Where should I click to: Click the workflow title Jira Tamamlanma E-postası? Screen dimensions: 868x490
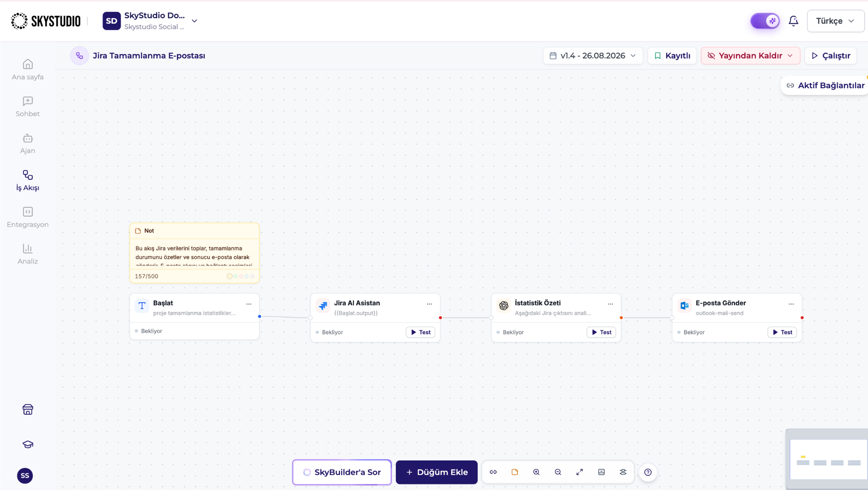(149, 56)
